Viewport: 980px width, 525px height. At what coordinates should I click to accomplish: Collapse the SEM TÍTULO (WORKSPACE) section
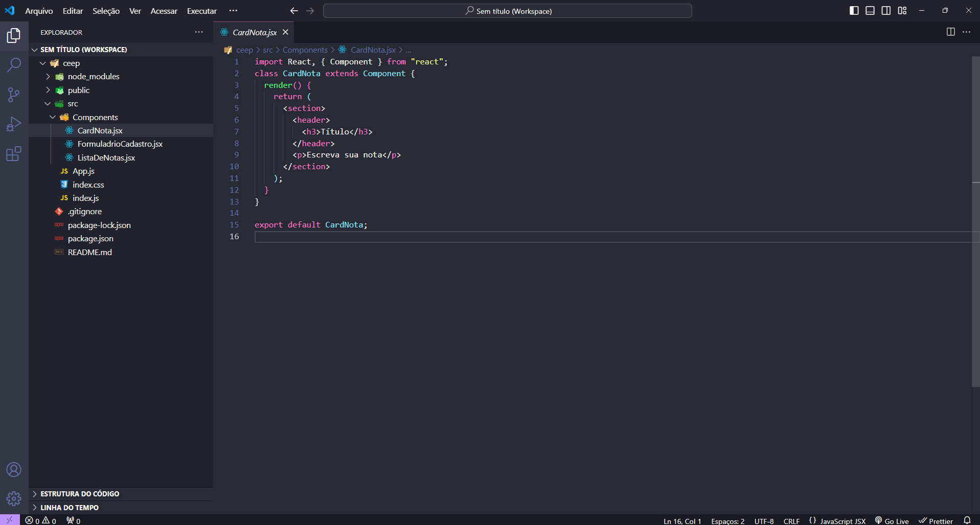tap(121, 50)
